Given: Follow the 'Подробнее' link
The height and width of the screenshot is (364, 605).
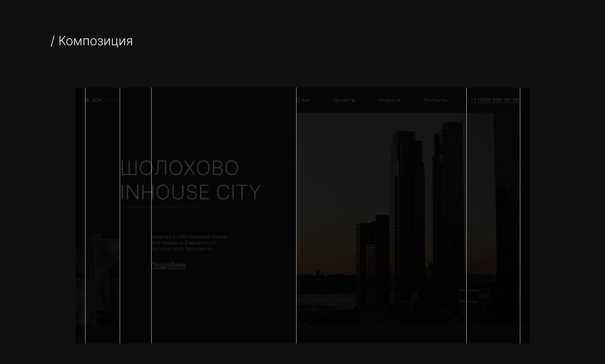Looking at the screenshot, I should coord(169,265).
